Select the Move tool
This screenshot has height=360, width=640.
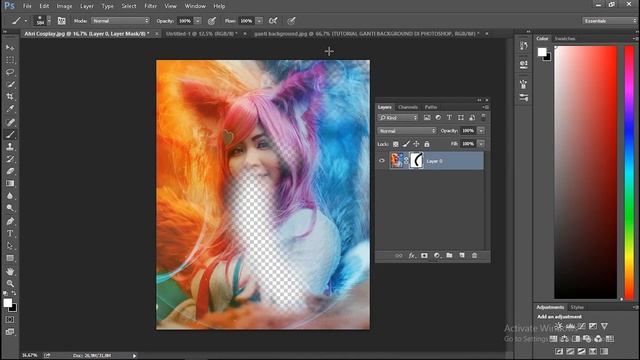tap(10, 48)
